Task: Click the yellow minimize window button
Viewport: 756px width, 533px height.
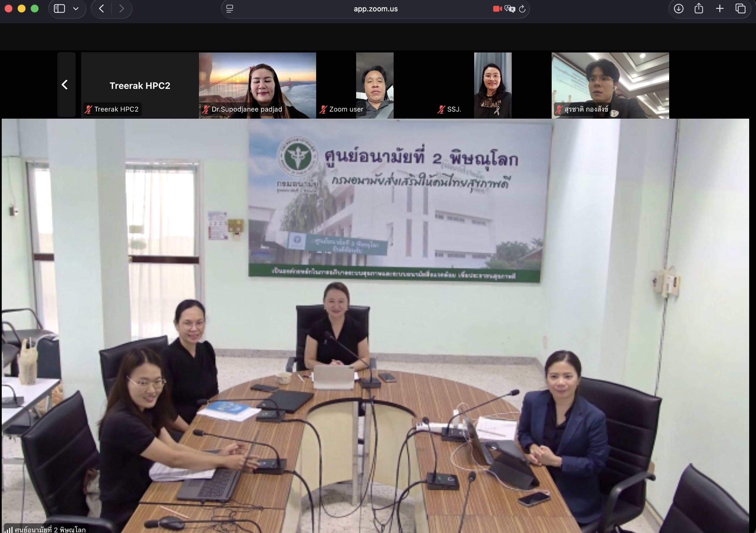Action: [x=21, y=9]
